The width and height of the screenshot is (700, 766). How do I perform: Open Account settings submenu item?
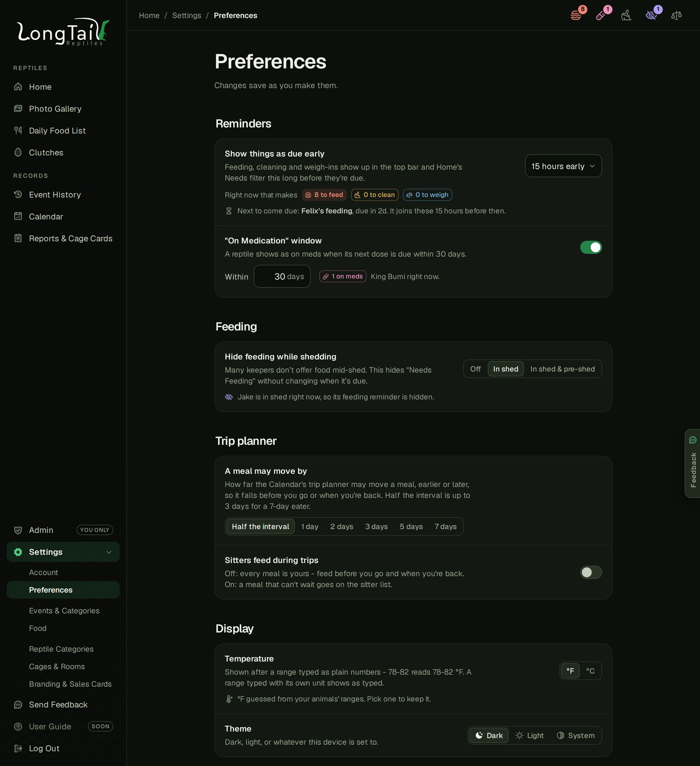click(43, 573)
